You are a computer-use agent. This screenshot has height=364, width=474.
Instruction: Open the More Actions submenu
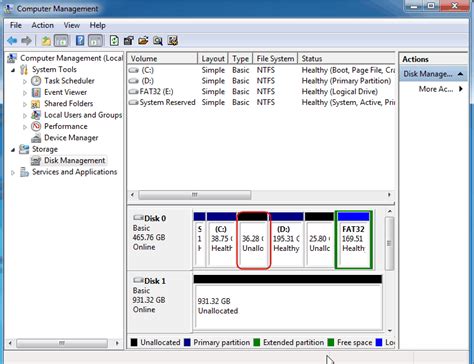point(436,89)
